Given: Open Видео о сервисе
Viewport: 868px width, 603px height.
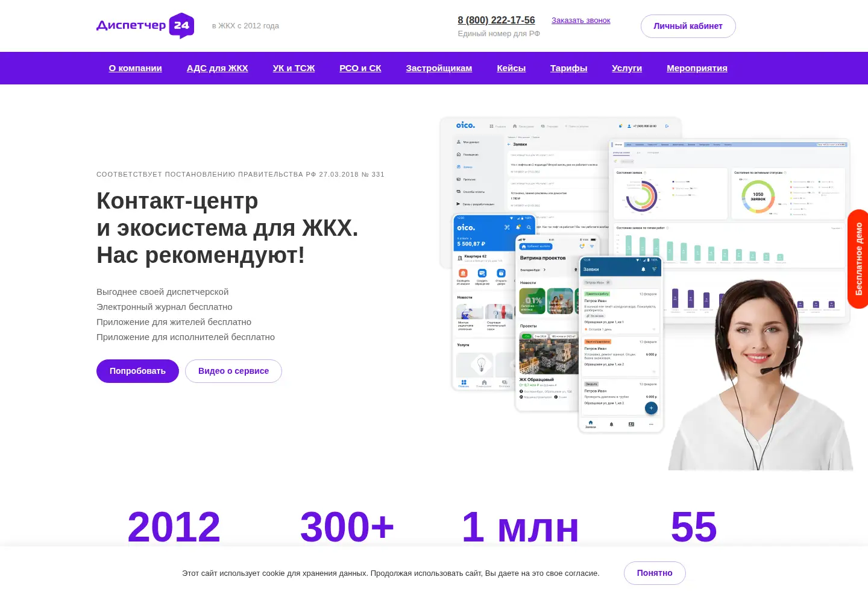Looking at the screenshot, I should [233, 371].
